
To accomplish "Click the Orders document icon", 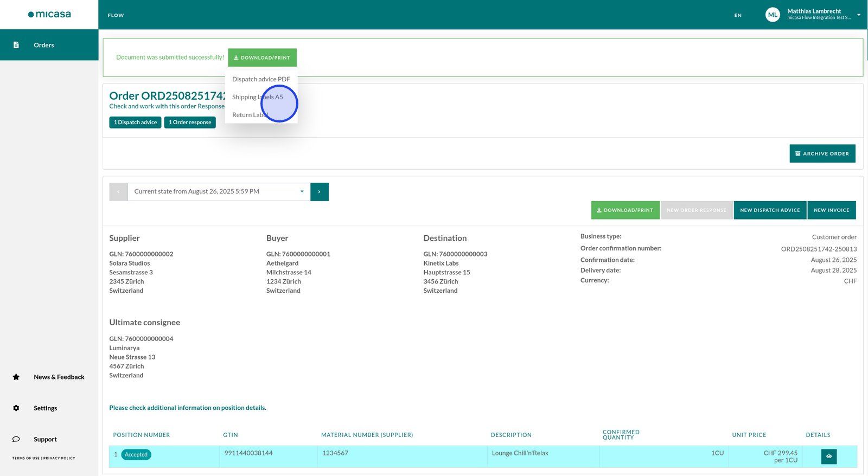I will point(16,45).
